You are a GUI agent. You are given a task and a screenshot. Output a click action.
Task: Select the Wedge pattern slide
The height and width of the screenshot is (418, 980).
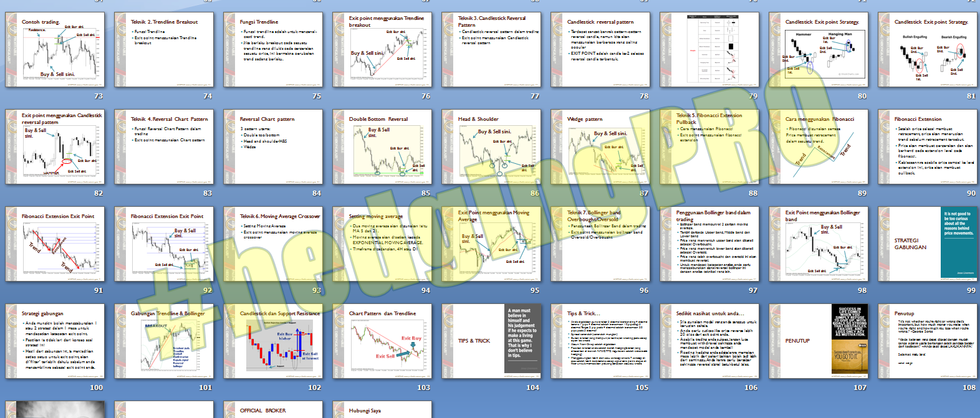pos(600,147)
